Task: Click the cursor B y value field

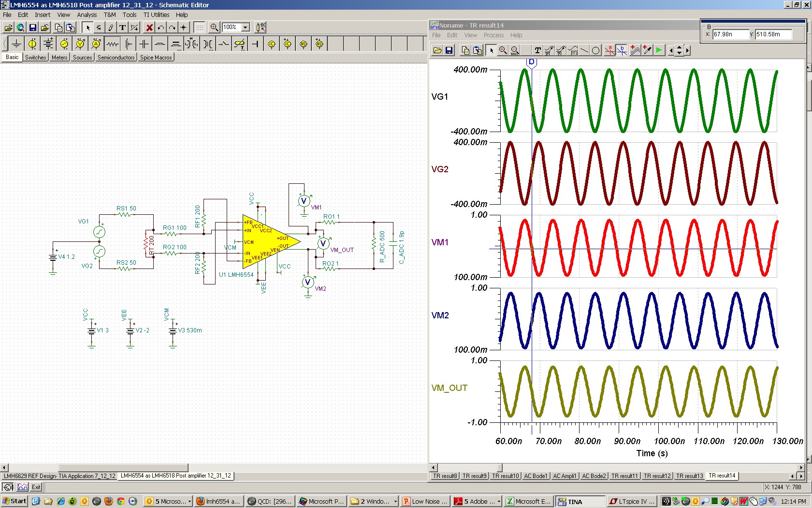Action: tap(774, 34)
